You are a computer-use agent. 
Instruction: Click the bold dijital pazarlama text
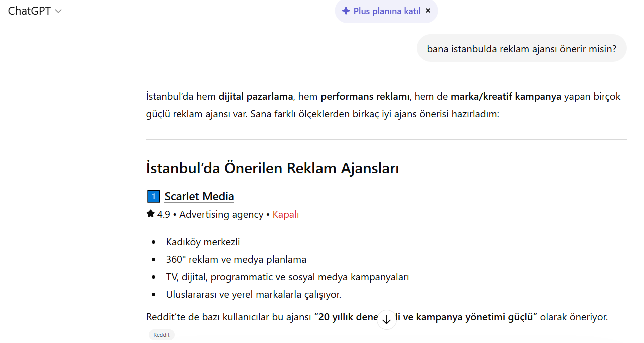click(256, 96)
